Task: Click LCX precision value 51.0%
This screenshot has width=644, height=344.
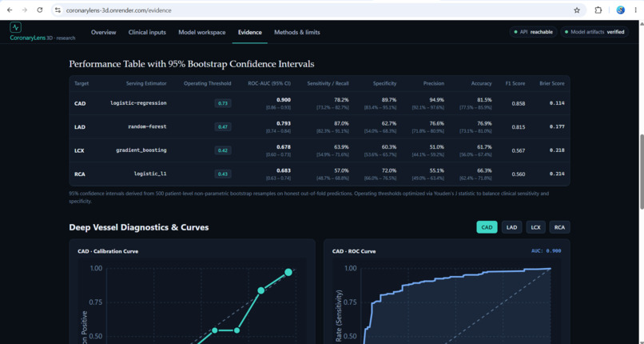Action: (436, 146)
